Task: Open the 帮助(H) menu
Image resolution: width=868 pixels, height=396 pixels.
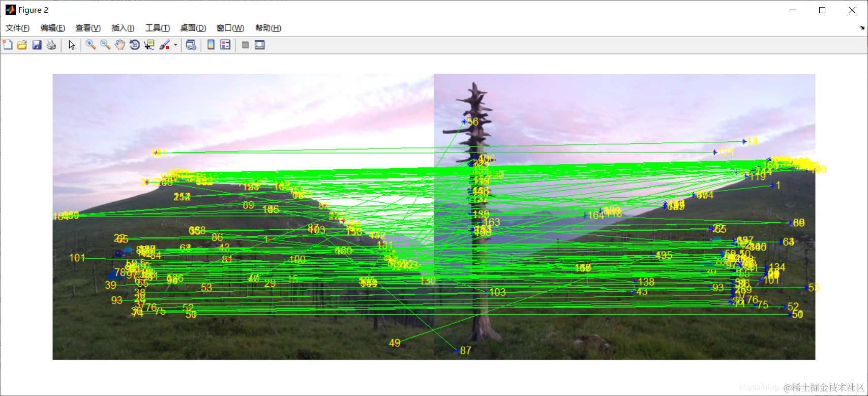Action: [x=268, y=28]
